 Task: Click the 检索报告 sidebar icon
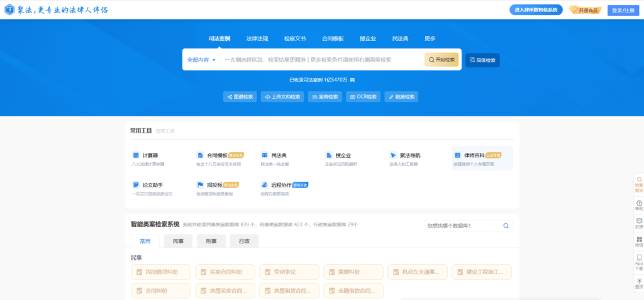639,180
